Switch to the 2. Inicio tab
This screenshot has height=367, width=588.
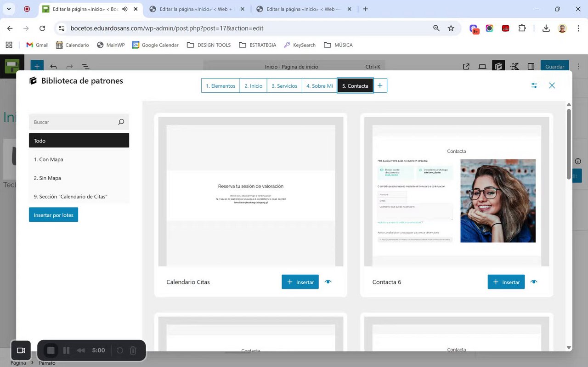253,85
